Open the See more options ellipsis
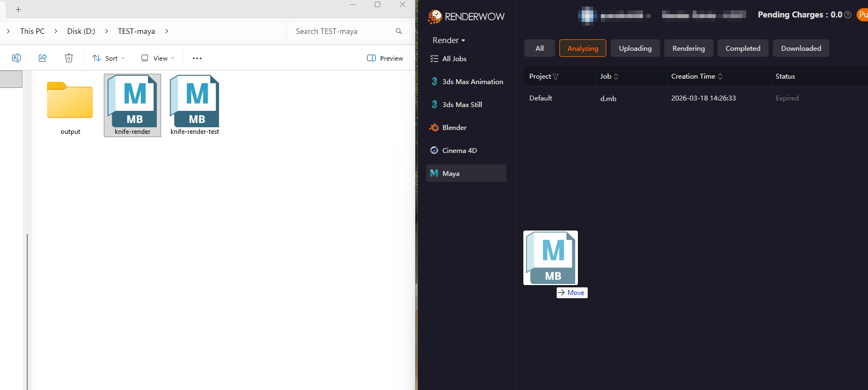Image resolution: width=868 pixels, height=390 pixels. (197, 58)
